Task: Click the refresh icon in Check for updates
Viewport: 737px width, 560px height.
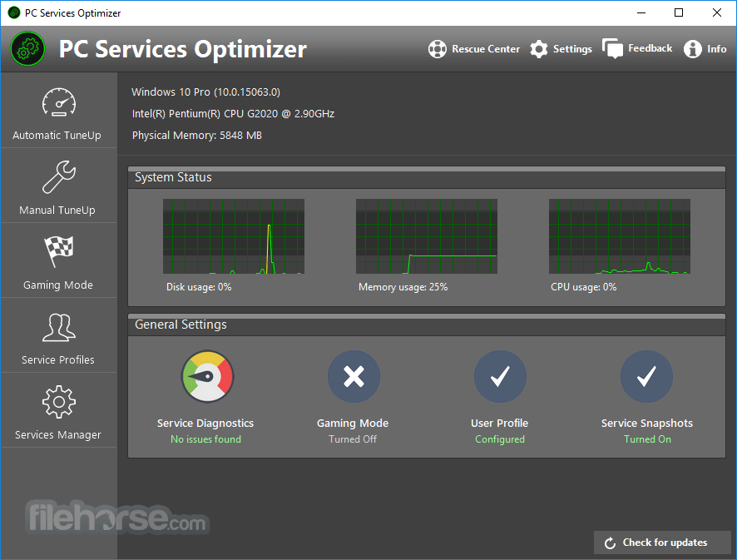Action: tap(610, 543)
